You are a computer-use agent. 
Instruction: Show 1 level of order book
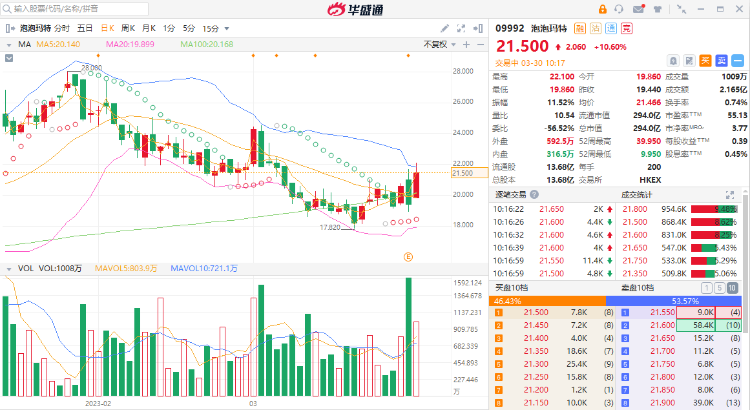coord(706,288)
